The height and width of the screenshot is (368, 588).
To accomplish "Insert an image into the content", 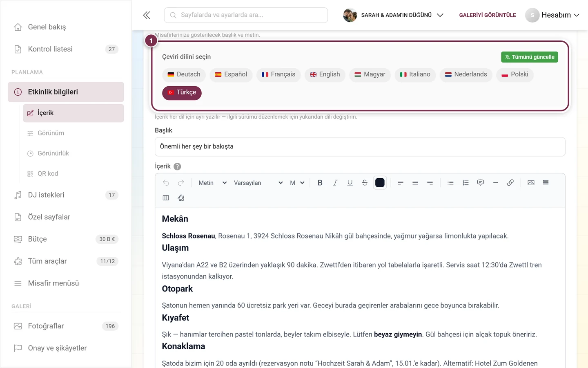I will 531,183.
